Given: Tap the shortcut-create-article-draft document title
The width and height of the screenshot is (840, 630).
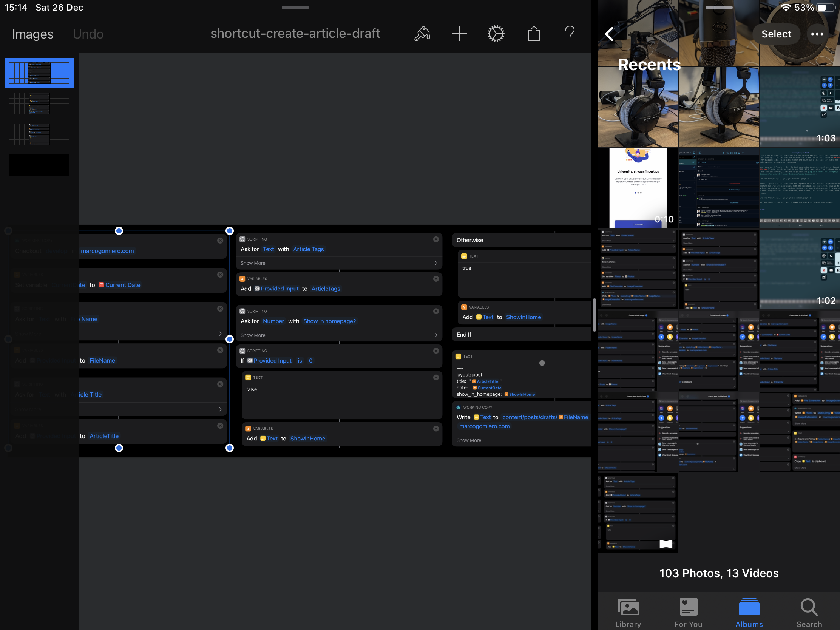Looking at the screenshot, I should (x=295, y=33).
